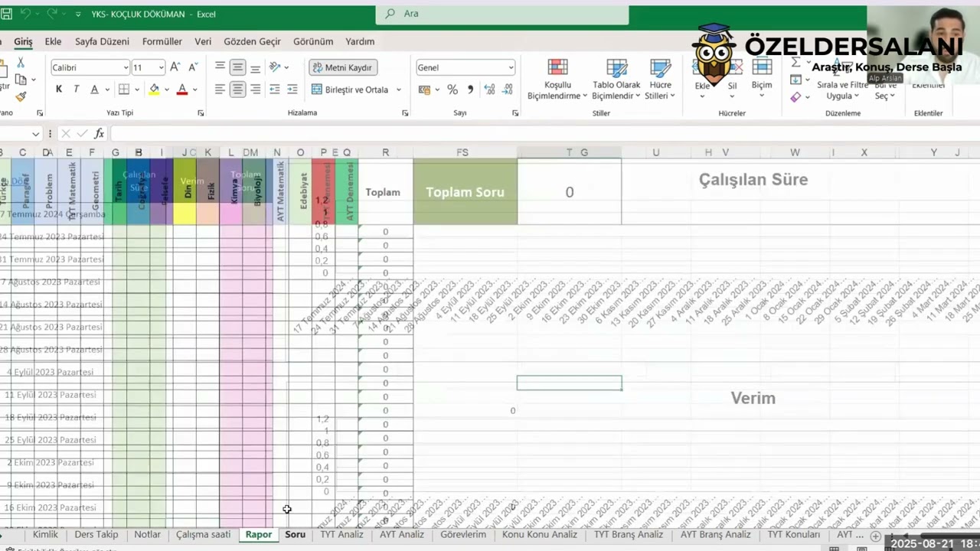Apply accounting currency format icon
Screen dimensions: 980x551
point(424,90)
